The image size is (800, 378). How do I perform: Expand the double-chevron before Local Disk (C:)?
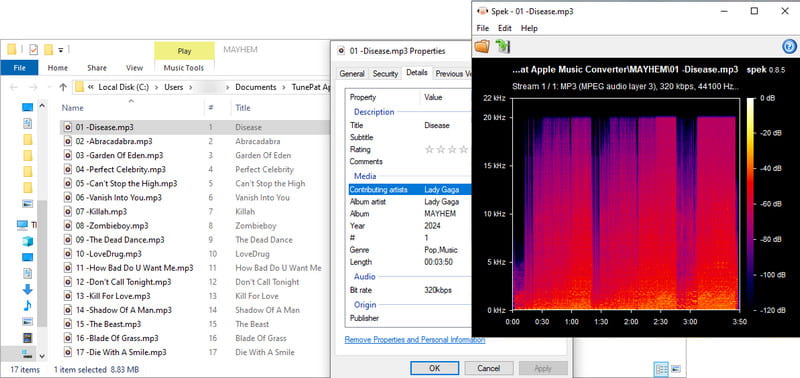click(x=90, y=87)
